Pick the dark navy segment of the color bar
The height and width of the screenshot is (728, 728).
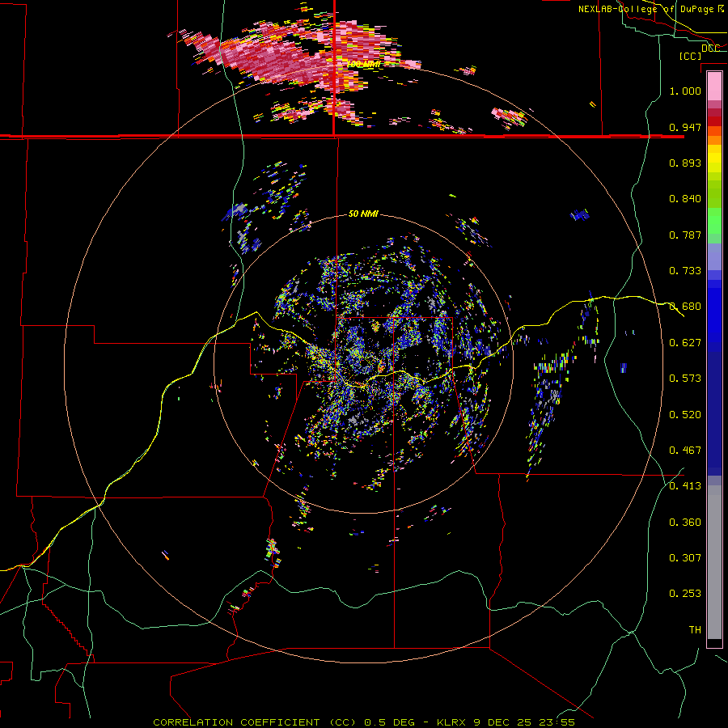click(x=714, y=413)
